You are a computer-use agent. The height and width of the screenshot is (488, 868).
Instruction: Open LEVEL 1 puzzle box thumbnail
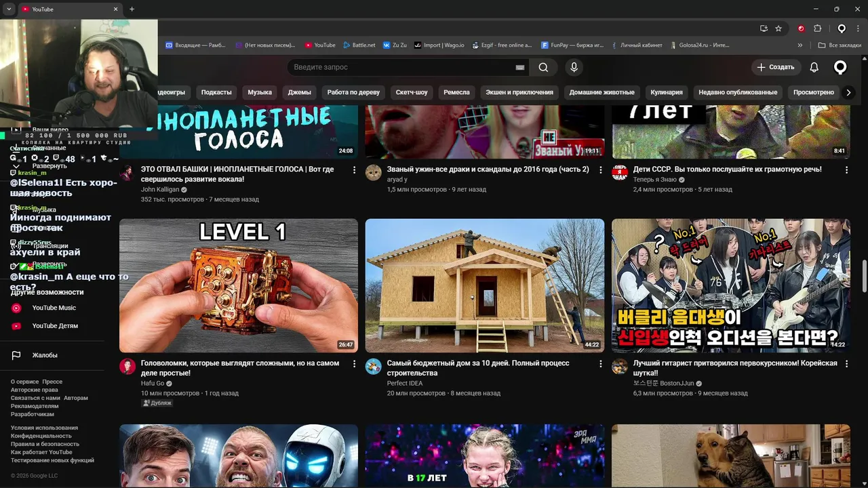239,285
